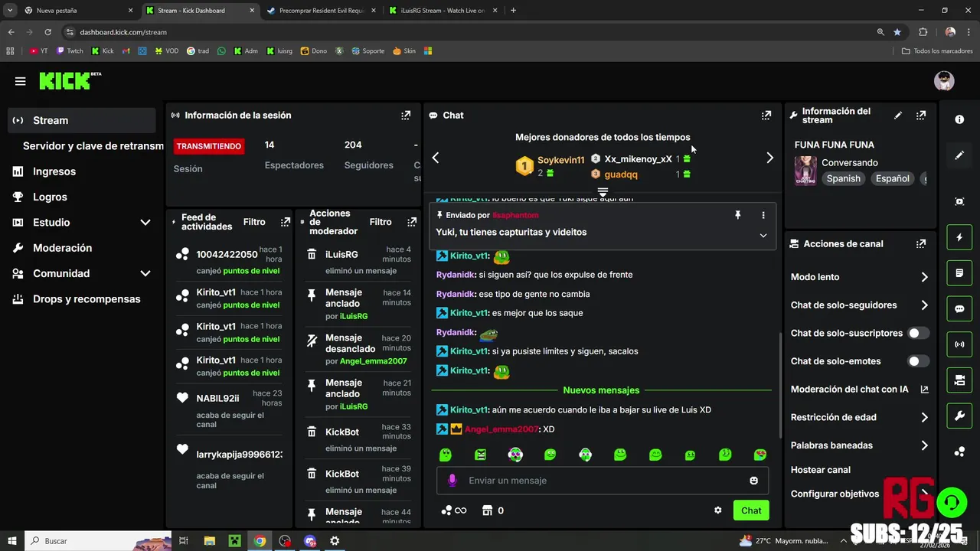The width and height of the screenshot is (980, 551).
Task: Click the lightning bolt icon in right sidebar
Action: pyautogui.click(x=959, y=237)
